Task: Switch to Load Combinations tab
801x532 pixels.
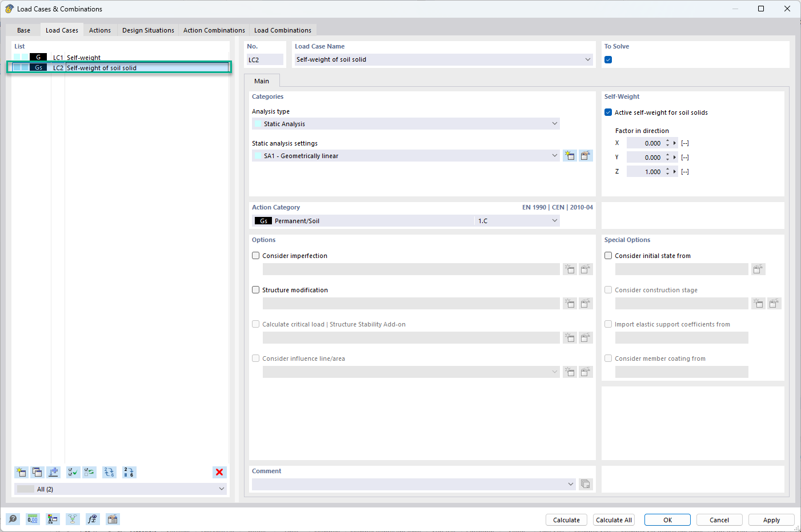Action: click(x=283, y=30)
